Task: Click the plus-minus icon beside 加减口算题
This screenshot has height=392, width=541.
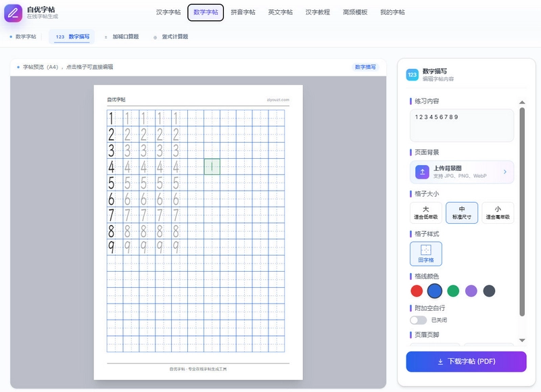Action: [106, 37]
